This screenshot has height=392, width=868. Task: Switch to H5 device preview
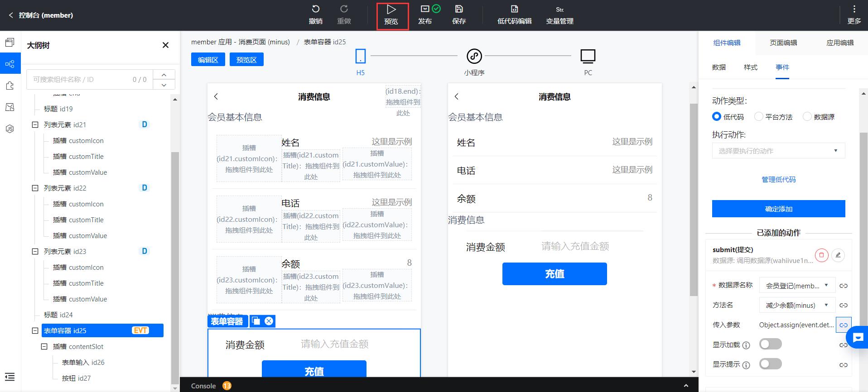(x=361, y=62)
